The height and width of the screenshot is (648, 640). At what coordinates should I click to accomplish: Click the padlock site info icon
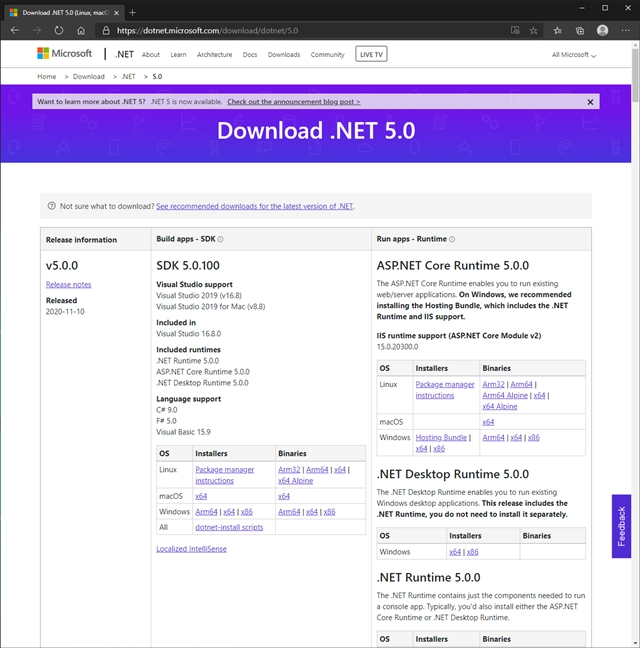coord(106,30)
